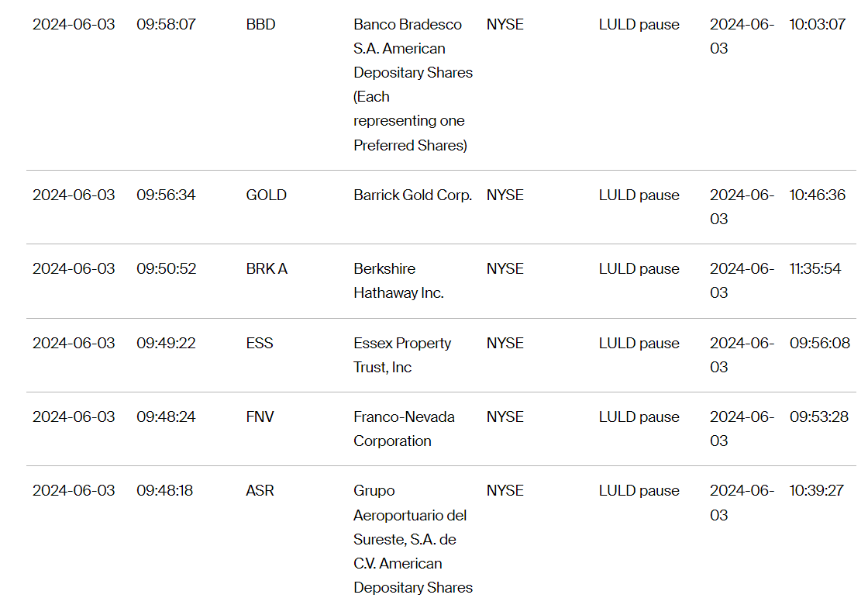Image resolution: width=868 pixels, height=598 pixels.
Task: Click the Banco Bradesco S.A. security name
Action: point(412,85)
